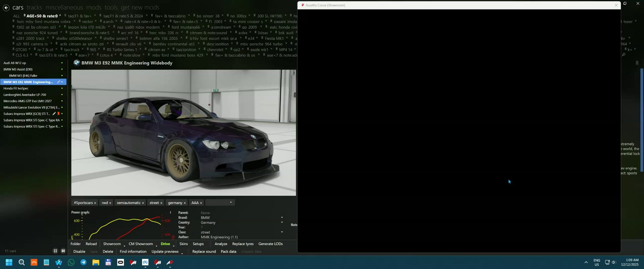Open the miscellaneous section

click(x=64, y=7)
